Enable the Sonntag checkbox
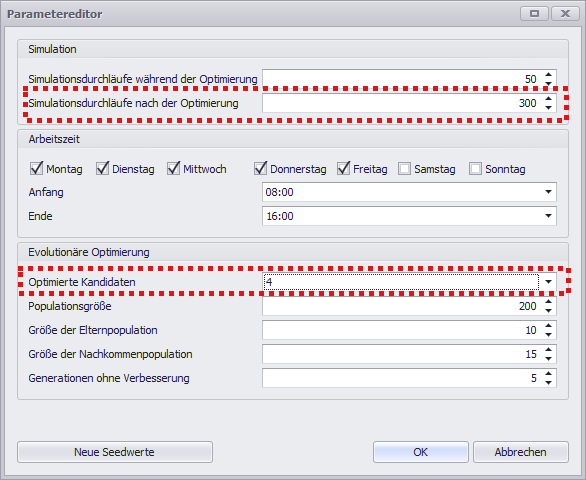Viewport: 586px width, 480px height. point(475,169)
